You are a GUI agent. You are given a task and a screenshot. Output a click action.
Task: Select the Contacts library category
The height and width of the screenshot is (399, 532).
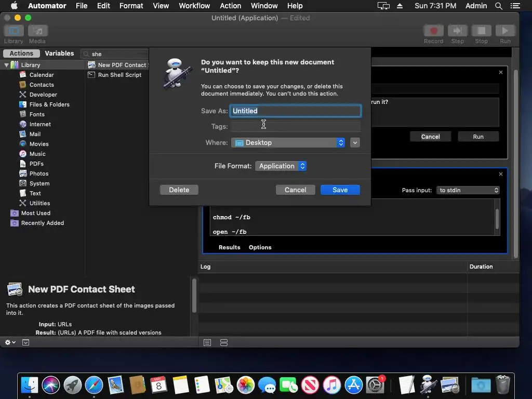42,85
